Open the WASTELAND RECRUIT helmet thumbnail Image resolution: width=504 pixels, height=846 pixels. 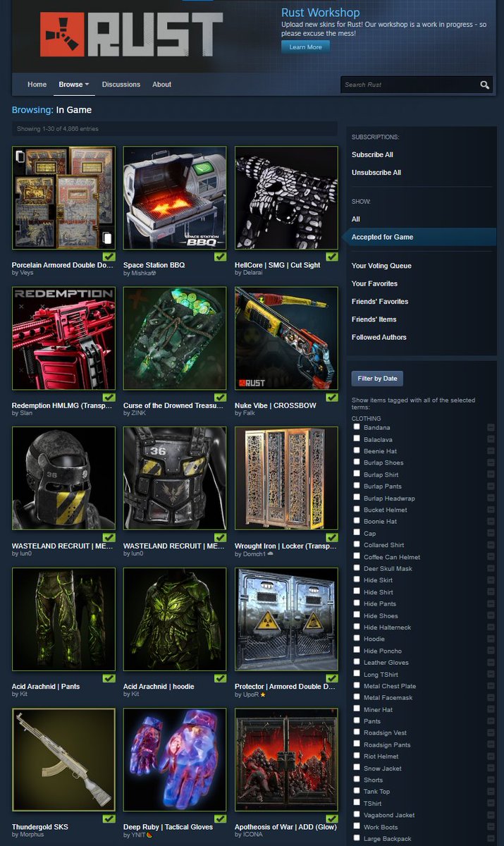[64, 479]
